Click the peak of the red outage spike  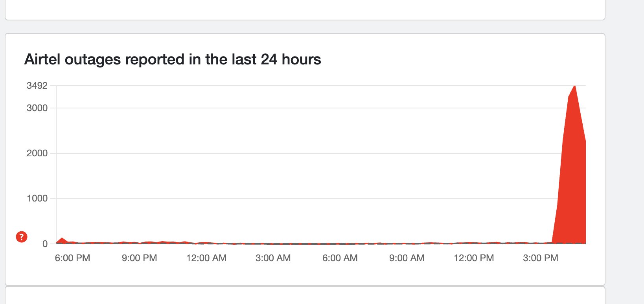tap(574, 86)
